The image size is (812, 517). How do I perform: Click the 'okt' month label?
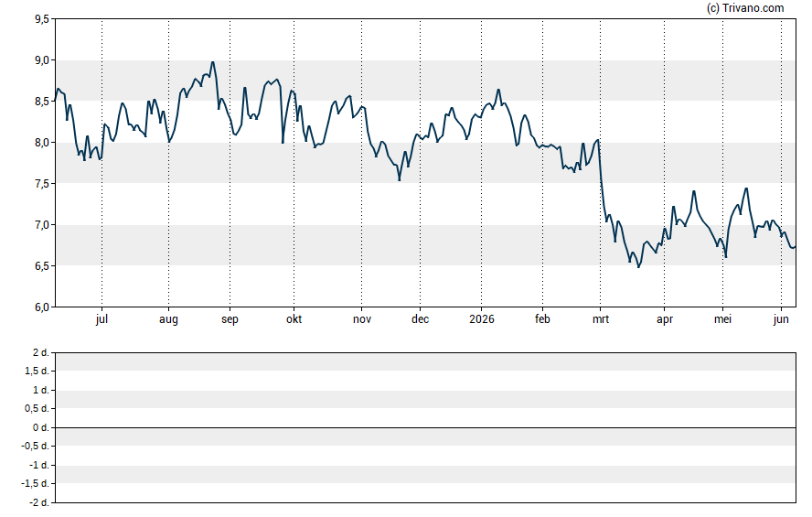[x=294, y=319]
